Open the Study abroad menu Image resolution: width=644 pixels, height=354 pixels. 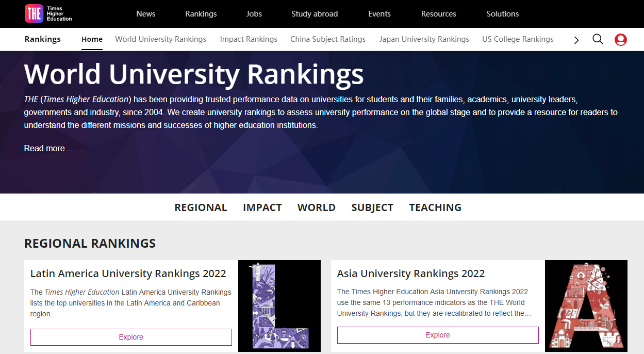315,14
